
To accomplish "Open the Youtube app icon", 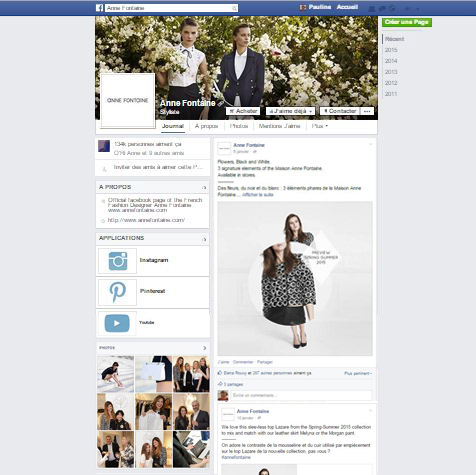I will tap(117, 323).
